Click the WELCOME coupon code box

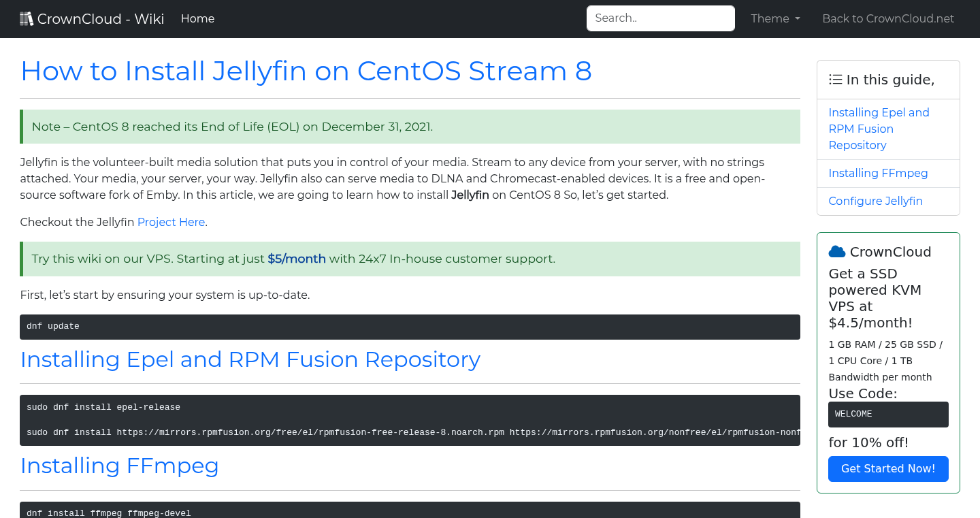tap(888, 415)
